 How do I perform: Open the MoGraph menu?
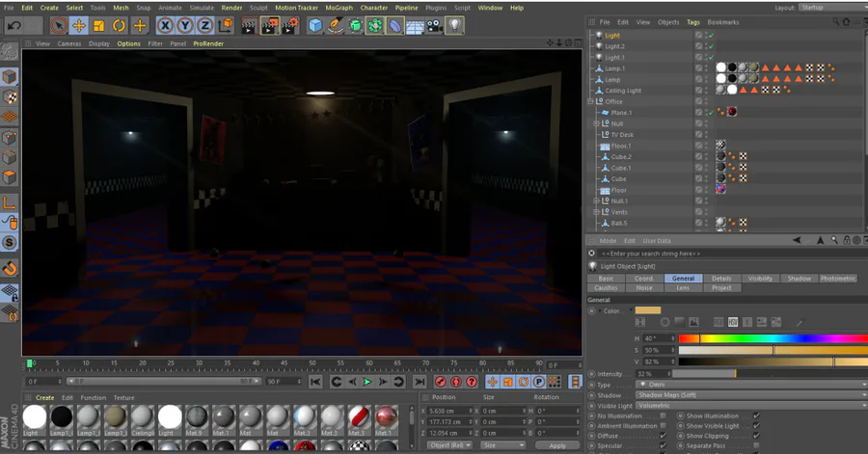click(339, 8)
